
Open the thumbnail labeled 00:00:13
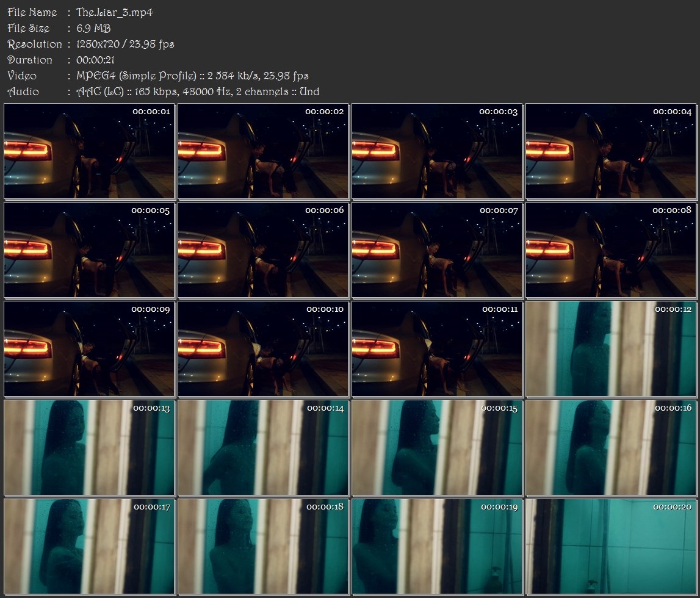[89, 448]
